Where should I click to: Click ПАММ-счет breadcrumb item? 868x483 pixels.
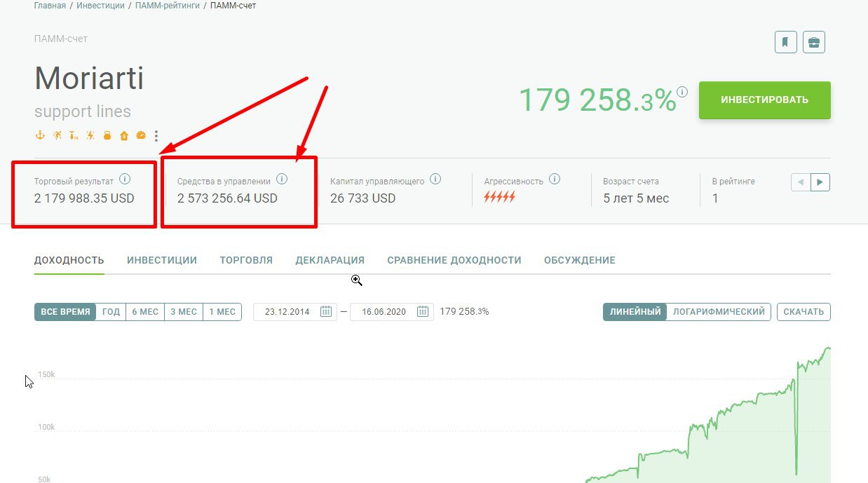[x=232, y=6]
